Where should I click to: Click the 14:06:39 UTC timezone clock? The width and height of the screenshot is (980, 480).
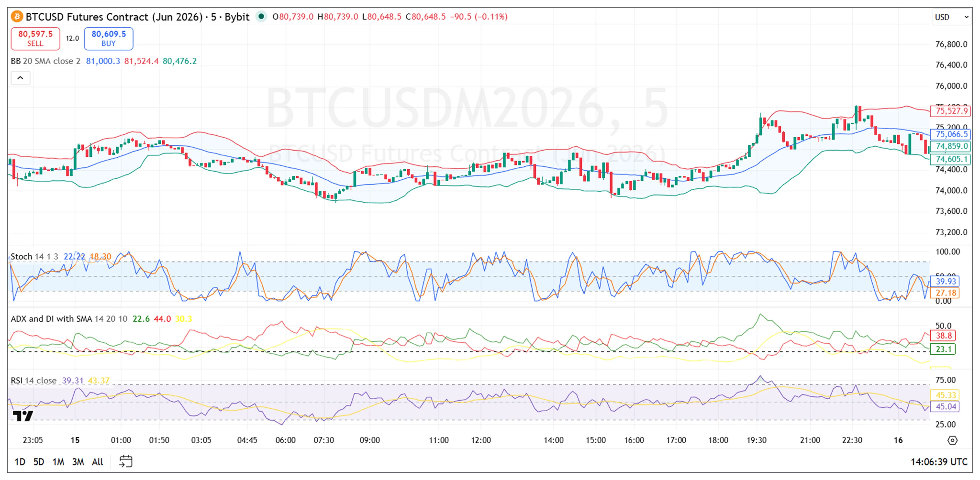point(938,462)
